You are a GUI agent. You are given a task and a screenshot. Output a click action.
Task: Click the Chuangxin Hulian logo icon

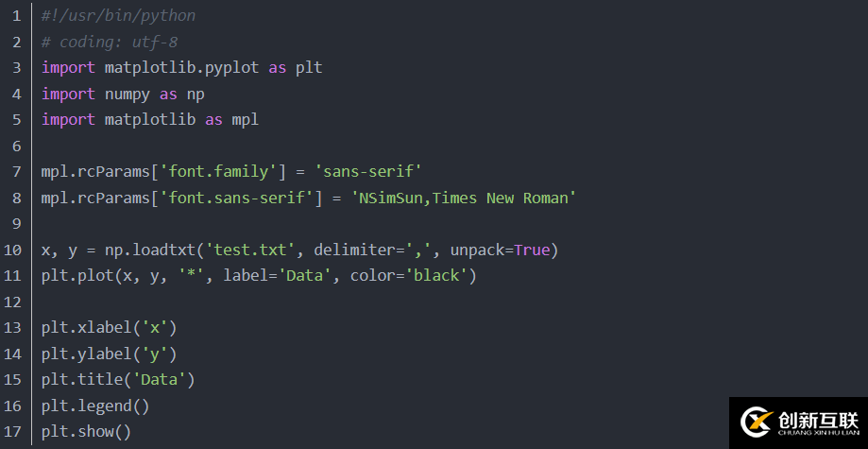pos(757,421)
